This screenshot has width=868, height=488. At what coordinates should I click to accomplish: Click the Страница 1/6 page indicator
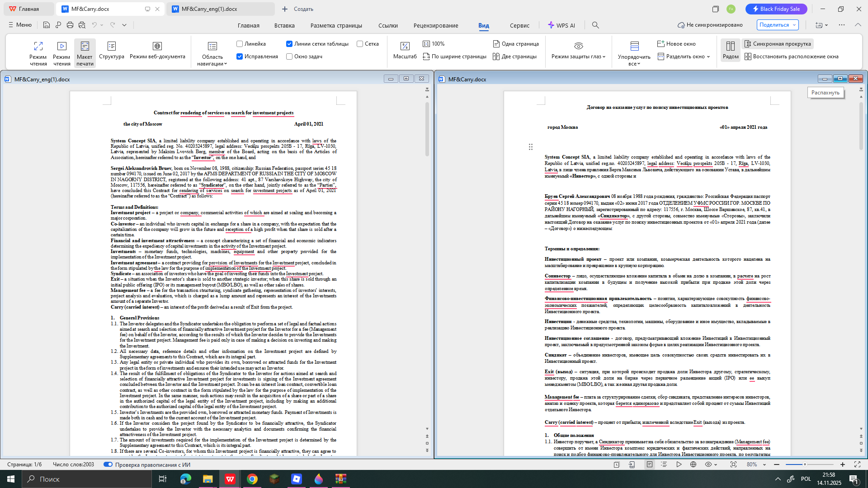pyautogui.click(x=24, y=465)
